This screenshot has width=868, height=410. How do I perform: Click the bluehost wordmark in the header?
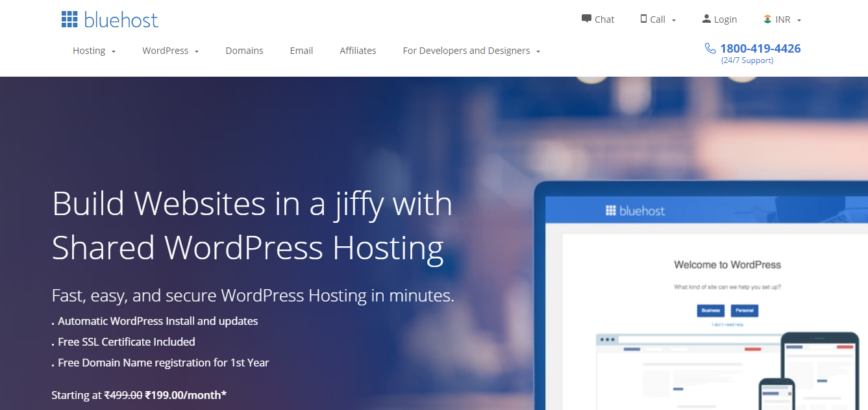click(x=121, y=20)
